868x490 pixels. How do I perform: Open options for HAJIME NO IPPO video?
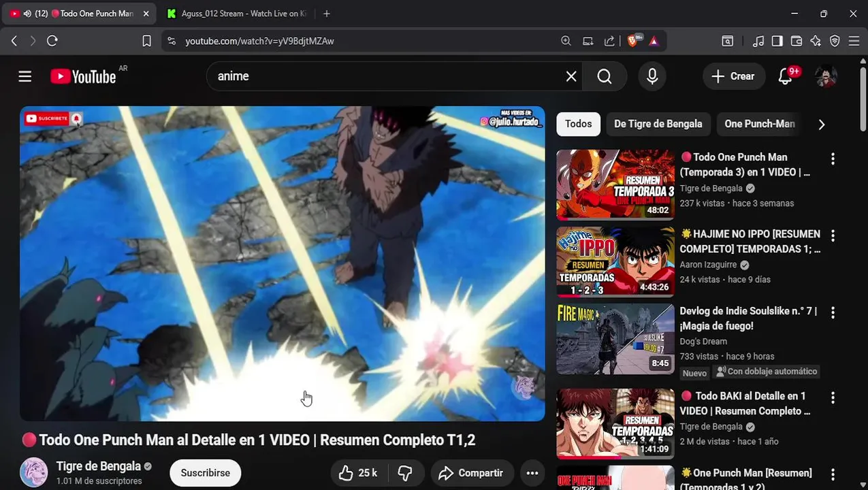[x=833, y=235]
